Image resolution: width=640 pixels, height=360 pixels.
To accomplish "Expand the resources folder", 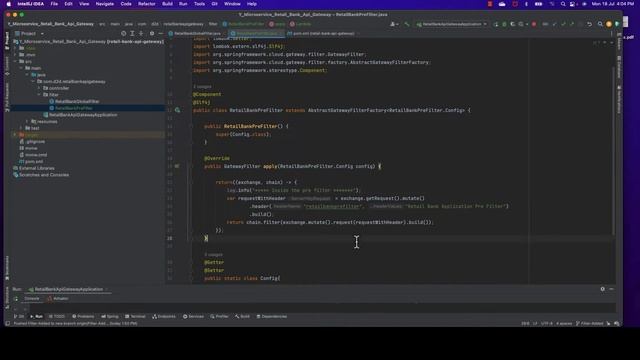I will pyautogui.click(x=27, y=122).
